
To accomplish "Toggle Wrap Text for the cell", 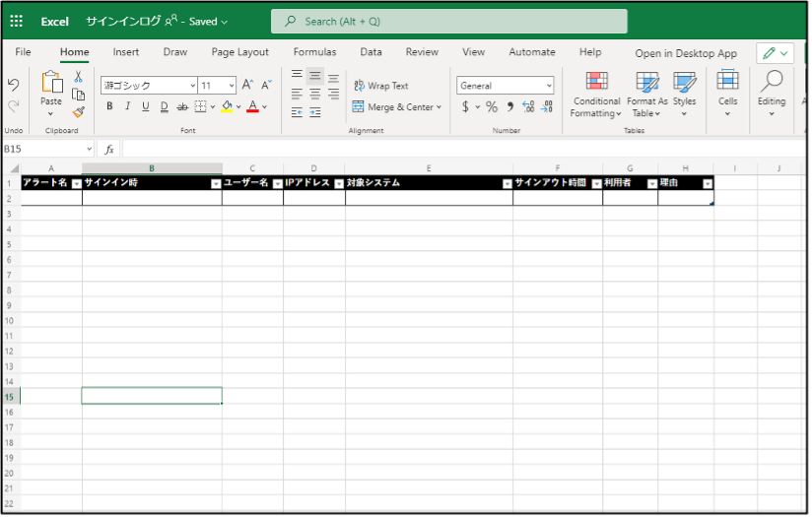I will click(x=380, y=86).
